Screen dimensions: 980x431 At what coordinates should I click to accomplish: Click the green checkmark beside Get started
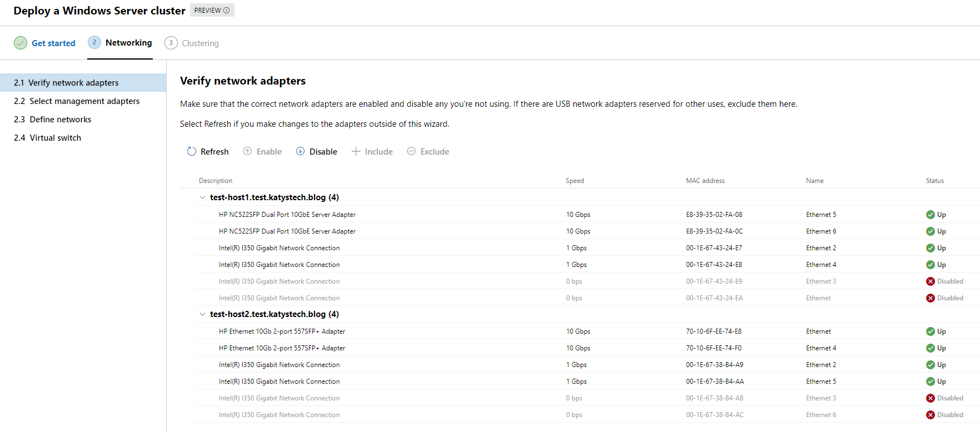(21, 43)
